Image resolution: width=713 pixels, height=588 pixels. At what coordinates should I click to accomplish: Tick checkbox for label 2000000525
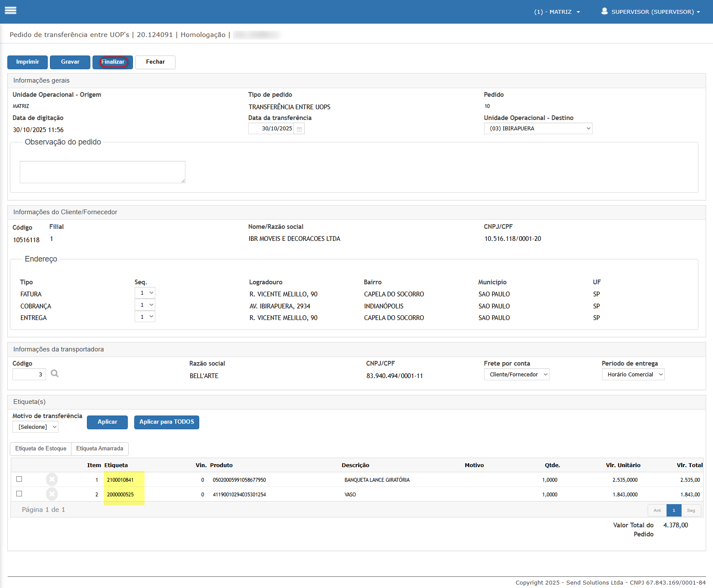point(19,494)
